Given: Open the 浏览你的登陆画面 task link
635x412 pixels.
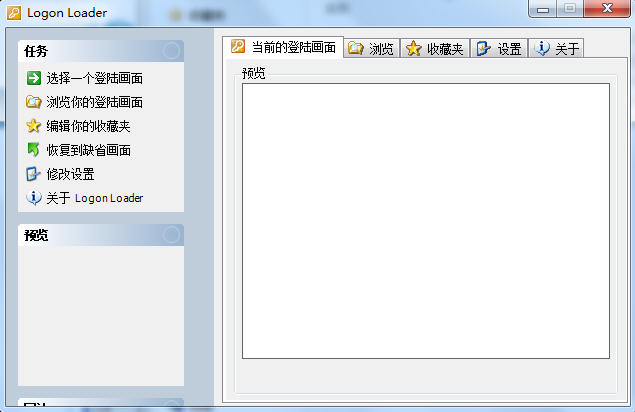Looking at the screenshot, I should 94,102.
